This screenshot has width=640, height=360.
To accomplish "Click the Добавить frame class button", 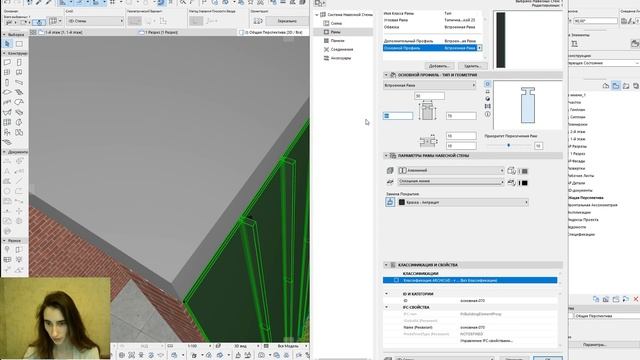I will 439,66.
